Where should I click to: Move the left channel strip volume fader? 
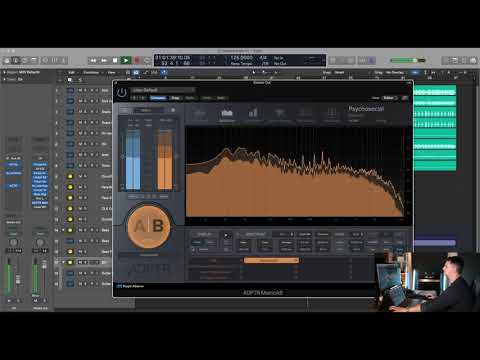click(18, 279)
